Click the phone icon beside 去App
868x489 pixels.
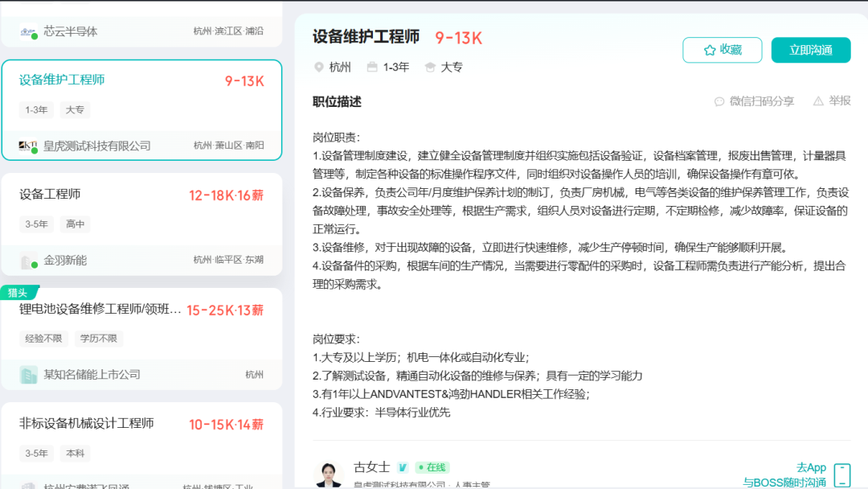tap(841, 475)
